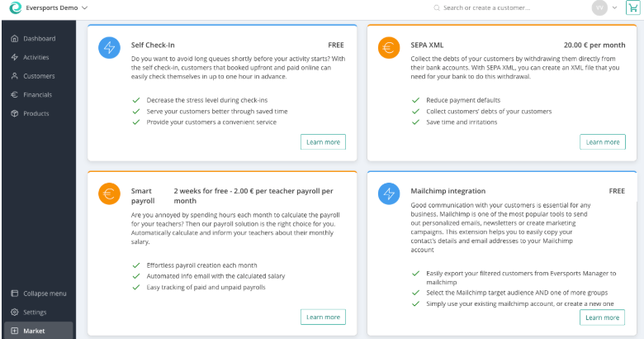Learn more about Mailchimp integration
Image resolution: width=644 pixels, height=339 pixels.
coord(602,318)
